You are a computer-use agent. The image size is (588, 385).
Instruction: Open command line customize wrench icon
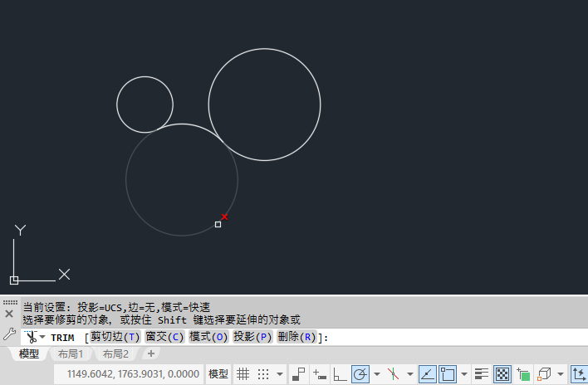[9, 334]
